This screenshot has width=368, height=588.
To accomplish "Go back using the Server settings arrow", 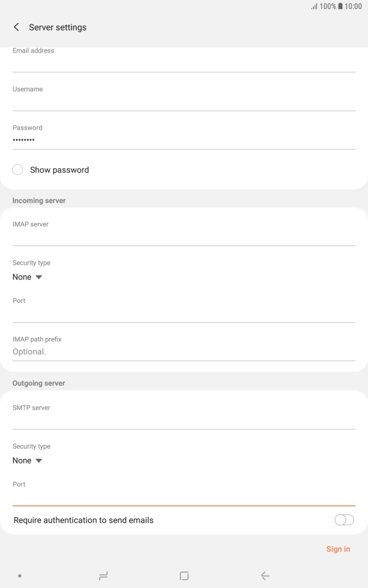I will point(16,27).
